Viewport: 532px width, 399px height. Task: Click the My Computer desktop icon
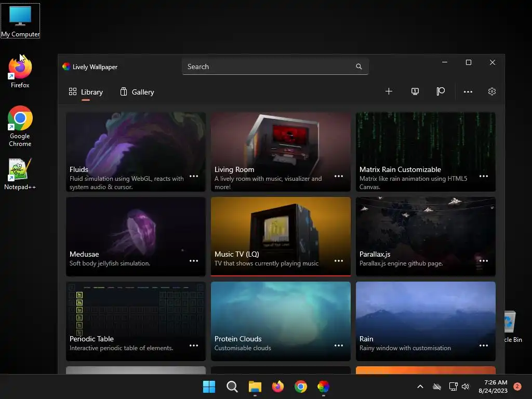pyautogui.click(x=20, y=21)
